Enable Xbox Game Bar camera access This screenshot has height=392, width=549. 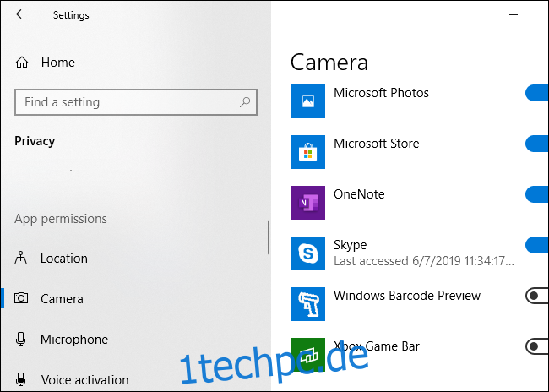click(536, 346)
